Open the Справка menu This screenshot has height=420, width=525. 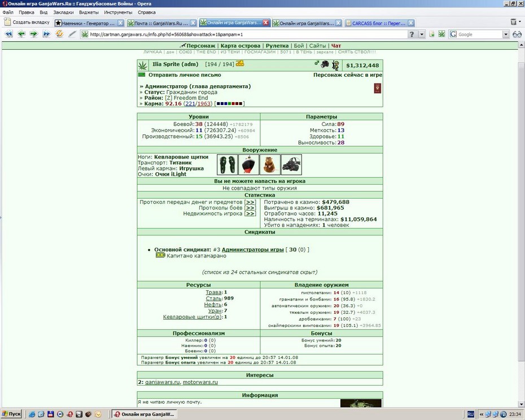click(147, 12)
